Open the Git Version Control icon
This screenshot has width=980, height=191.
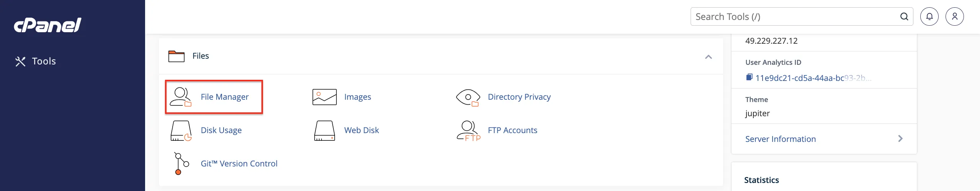click(181, 163)
